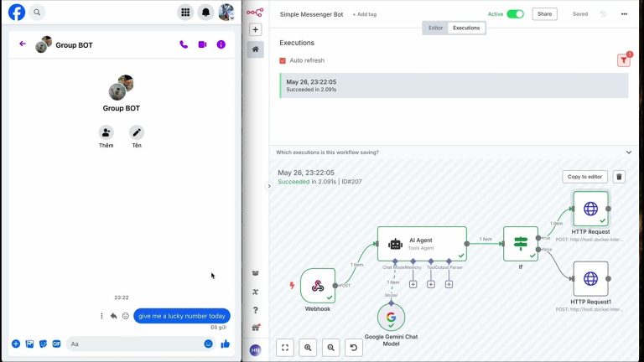Add a Tool sub-node with plus
This screenshot has height=362, width=644.
click(431, 284)
